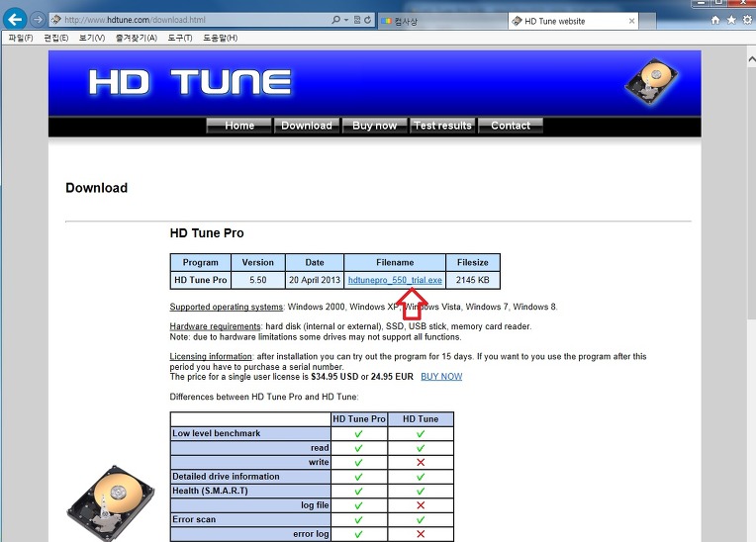Click the hard drive picture beside comparison table

click(x=111, y=502)
